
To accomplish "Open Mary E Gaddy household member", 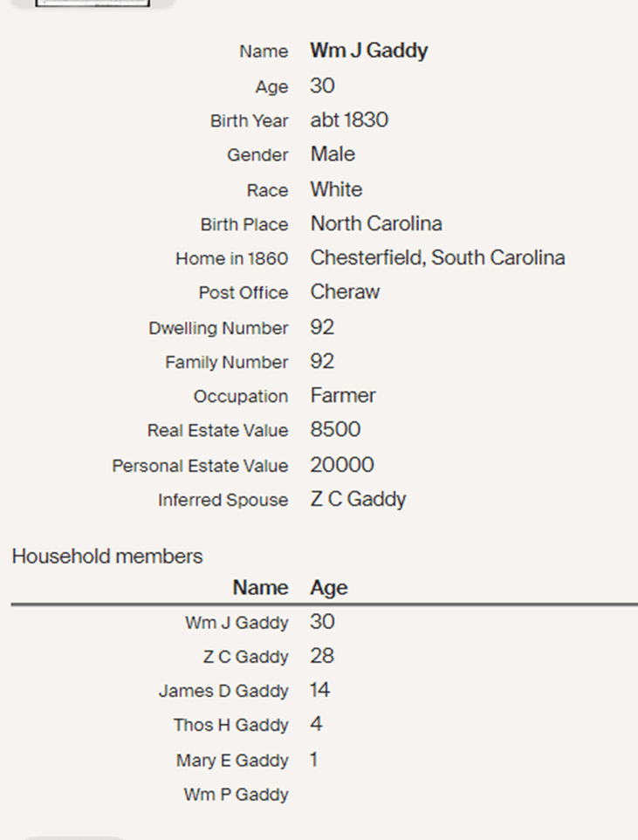I will 231,761.
